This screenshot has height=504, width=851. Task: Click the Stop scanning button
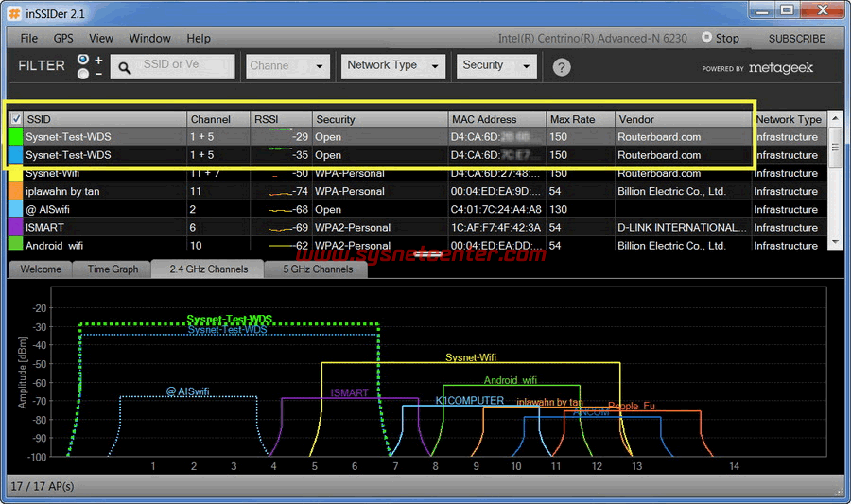pyautogui.click(x=720, y=39)
